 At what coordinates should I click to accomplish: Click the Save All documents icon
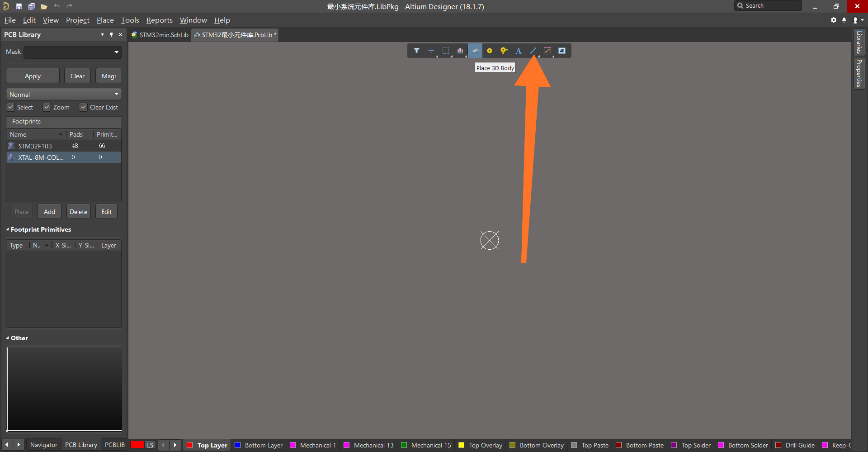coord(31,6)
